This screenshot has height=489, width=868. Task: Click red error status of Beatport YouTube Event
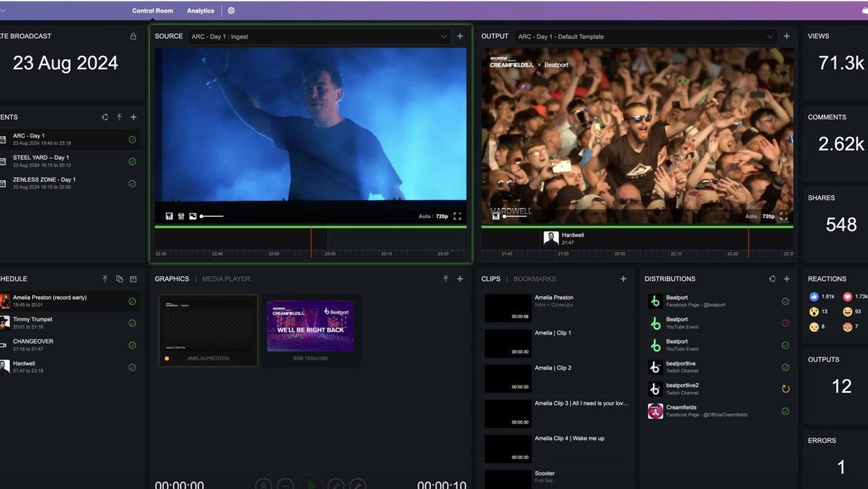point(786,323)
